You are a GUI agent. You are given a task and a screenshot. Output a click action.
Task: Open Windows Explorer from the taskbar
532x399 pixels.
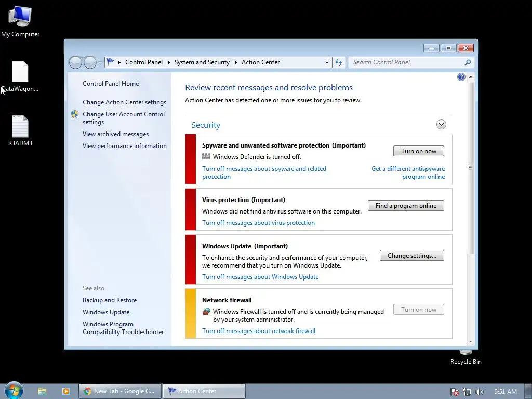(42, 391)
